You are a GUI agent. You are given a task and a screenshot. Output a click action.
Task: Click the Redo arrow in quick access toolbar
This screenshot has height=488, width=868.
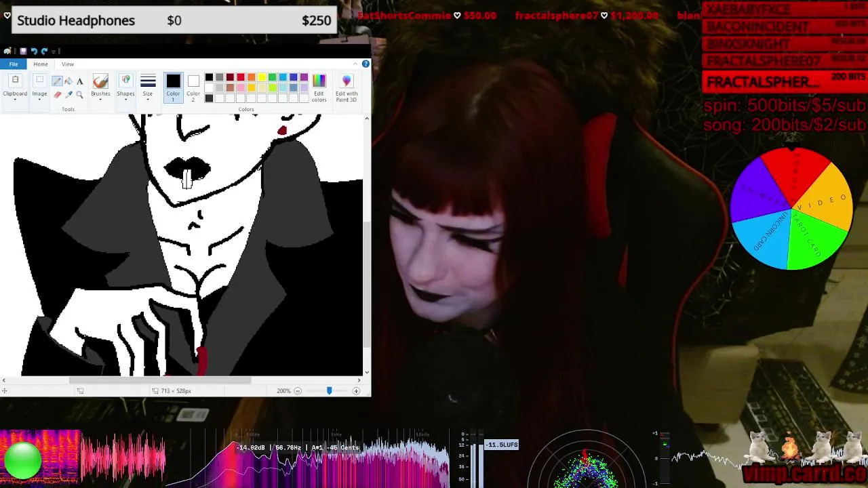tap(44, 51)
